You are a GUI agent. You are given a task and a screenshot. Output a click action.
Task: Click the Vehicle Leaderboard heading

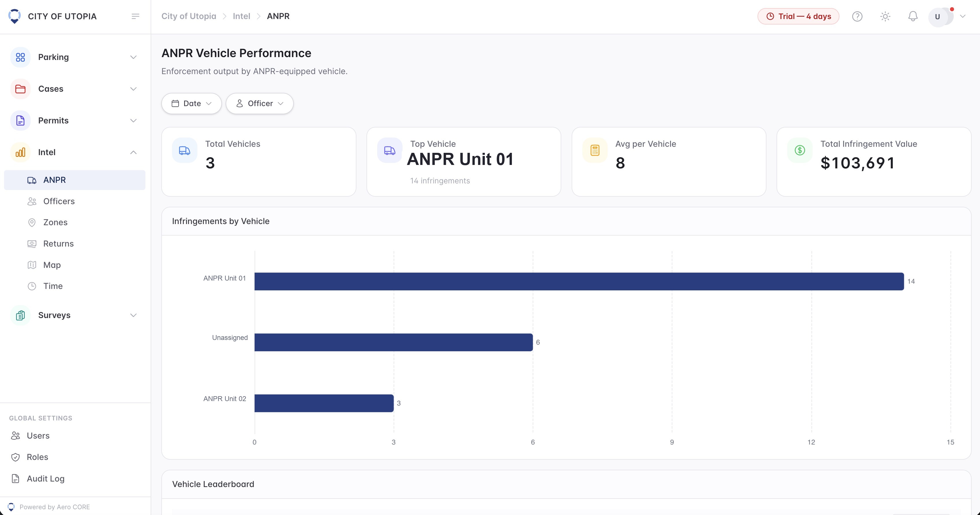point(213,484)
